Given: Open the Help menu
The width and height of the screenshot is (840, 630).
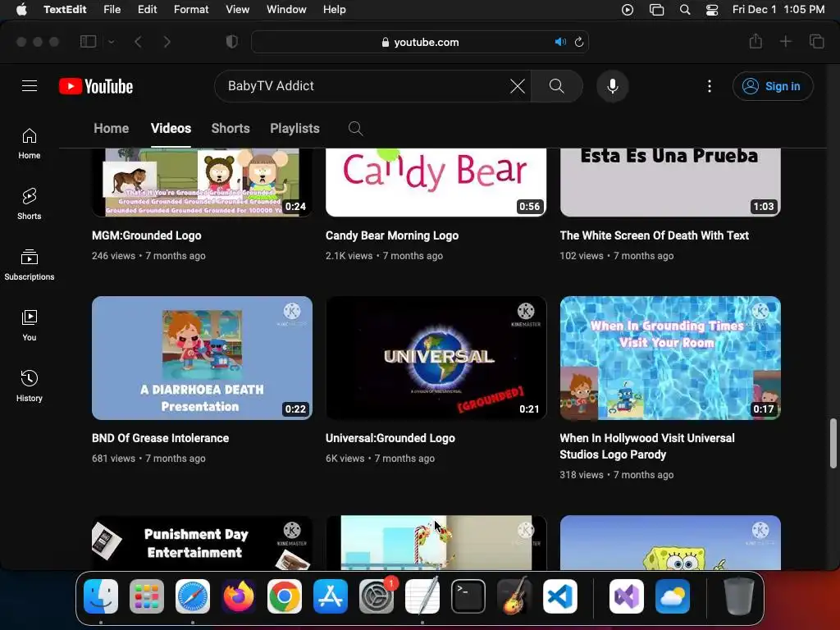Looking at the screenshot, I should tap(335, 10).
